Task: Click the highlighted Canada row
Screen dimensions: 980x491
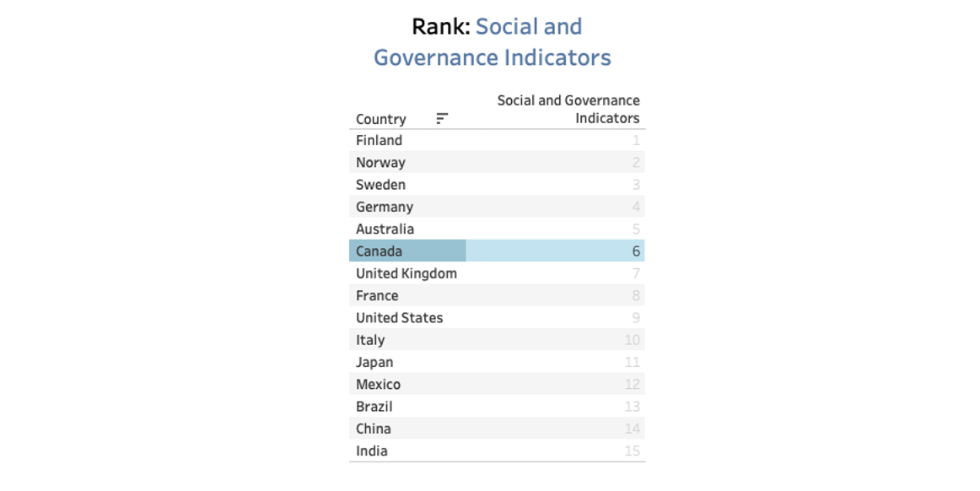Action: 497,251
